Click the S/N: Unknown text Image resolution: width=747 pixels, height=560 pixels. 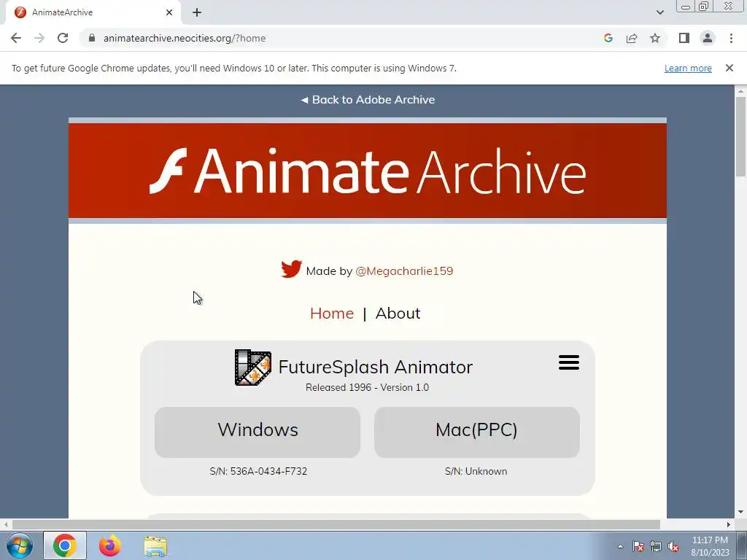476,471
